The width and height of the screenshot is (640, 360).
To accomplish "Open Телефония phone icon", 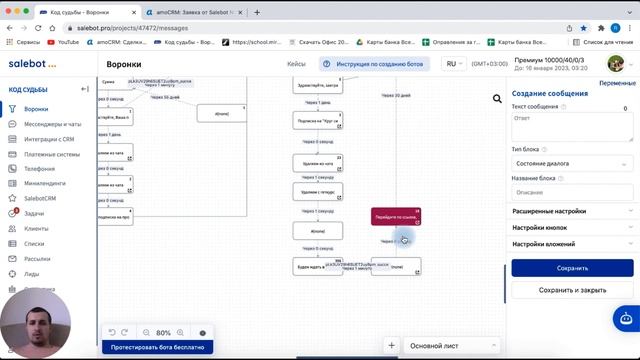I will click(12, 169).
